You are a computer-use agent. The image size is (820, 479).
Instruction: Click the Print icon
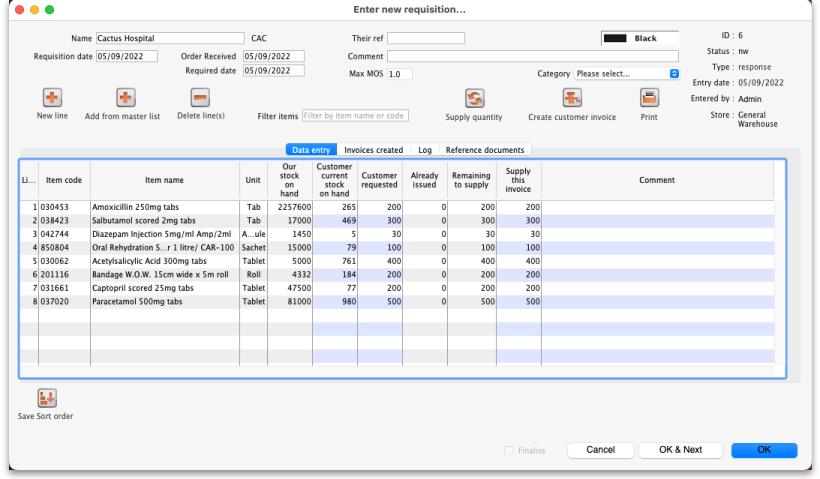click(649, 98)
